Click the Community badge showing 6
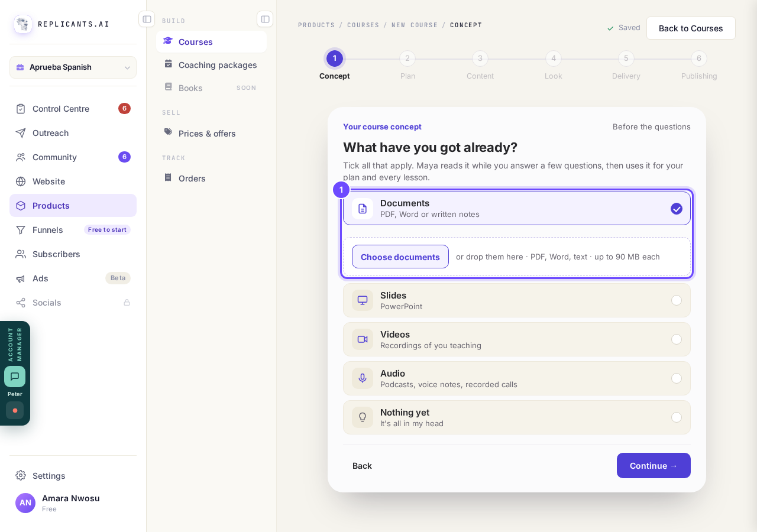The width and height of the screenshot is (757, 532). point(124,157)
